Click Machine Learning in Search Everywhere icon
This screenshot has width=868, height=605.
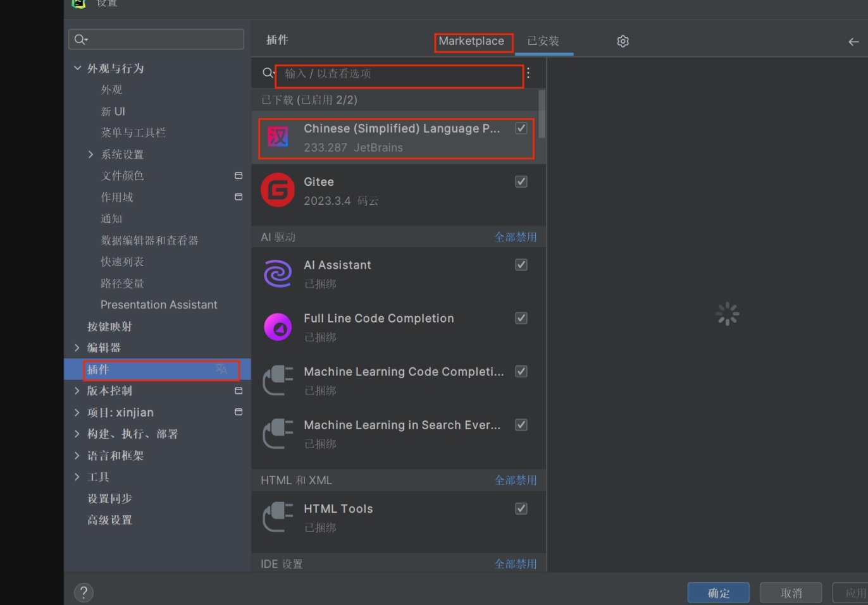coord(278,434)
